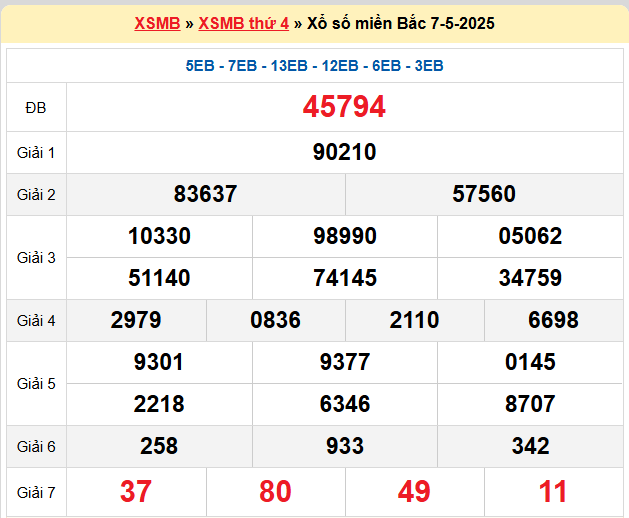Screen dimensions: 629x518
Task: Click the Giải 3 number 34759
Action: click(530, 278)
